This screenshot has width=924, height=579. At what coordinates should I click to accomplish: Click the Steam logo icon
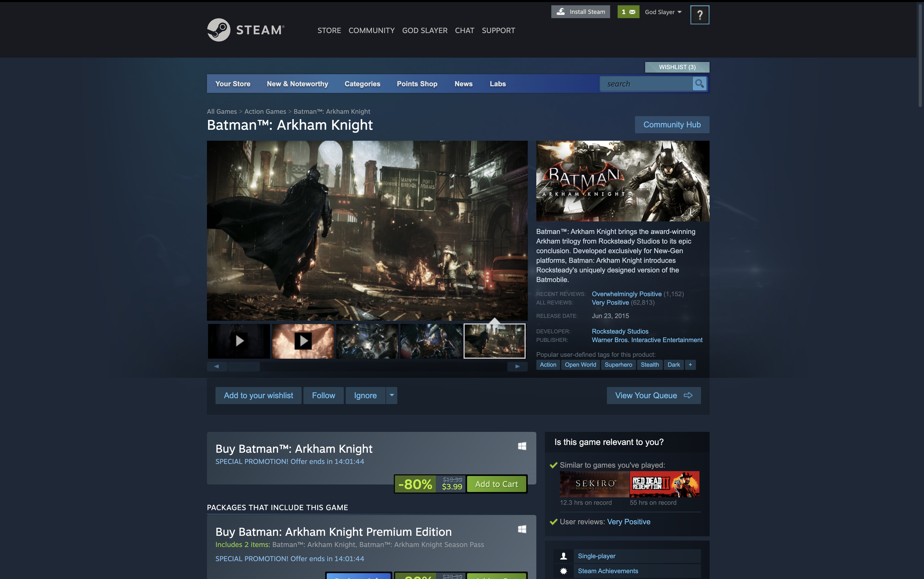[218, 30]
